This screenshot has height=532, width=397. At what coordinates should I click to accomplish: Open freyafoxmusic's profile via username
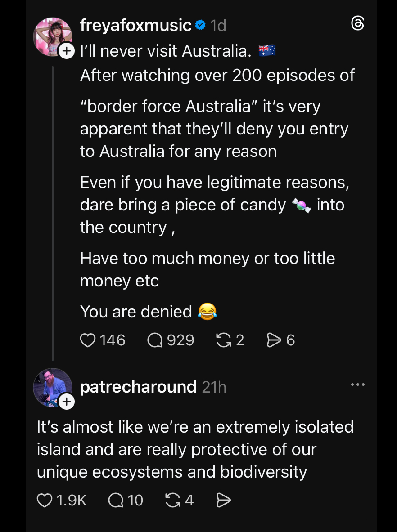click(136, 26)
